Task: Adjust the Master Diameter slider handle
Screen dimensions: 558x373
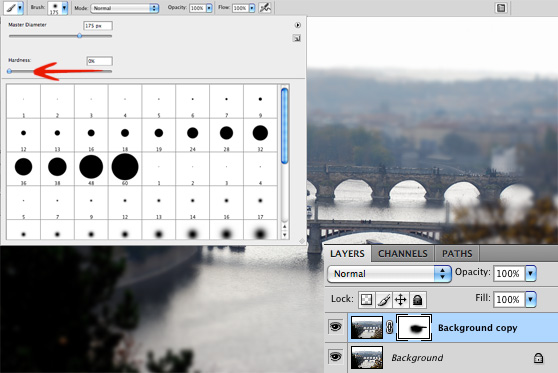Action: (x=80, y=36)
